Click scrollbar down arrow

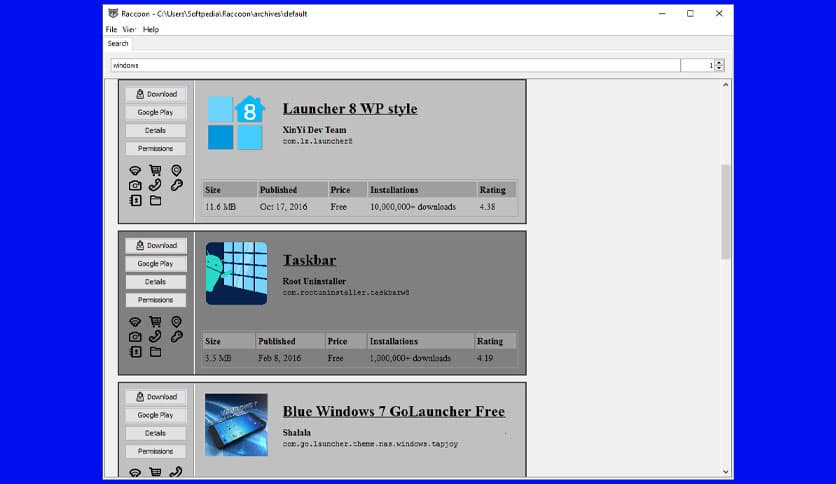click(725, 472)
